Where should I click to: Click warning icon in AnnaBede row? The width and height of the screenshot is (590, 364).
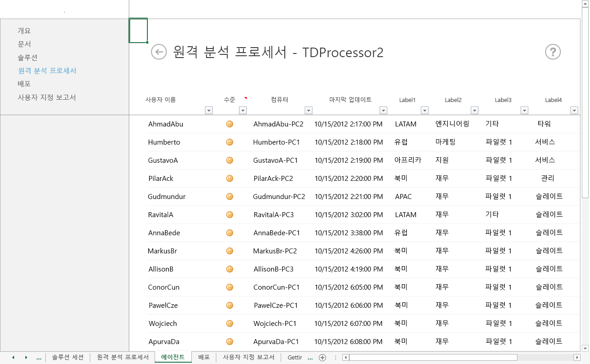229,233
